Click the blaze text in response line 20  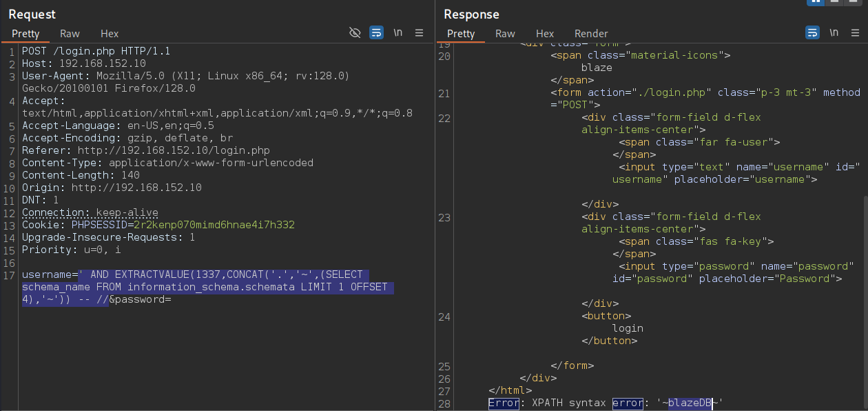point(597,68)
